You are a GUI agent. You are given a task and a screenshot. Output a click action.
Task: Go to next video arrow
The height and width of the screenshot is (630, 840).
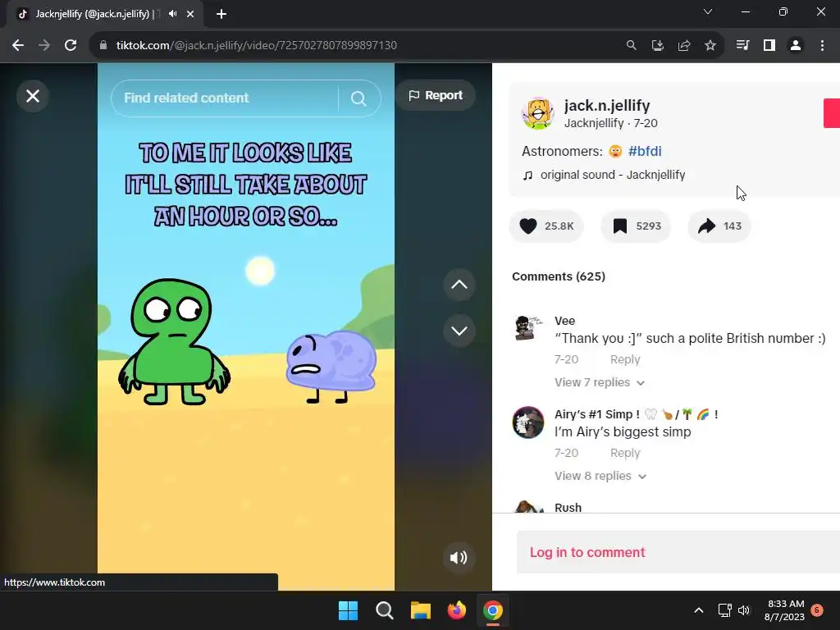tap(459, 331)
